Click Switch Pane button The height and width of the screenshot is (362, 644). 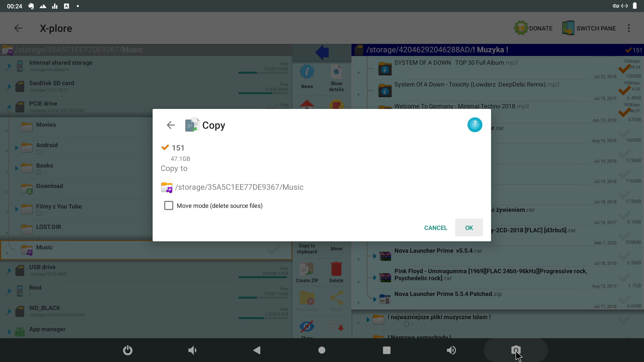point(589,28)
